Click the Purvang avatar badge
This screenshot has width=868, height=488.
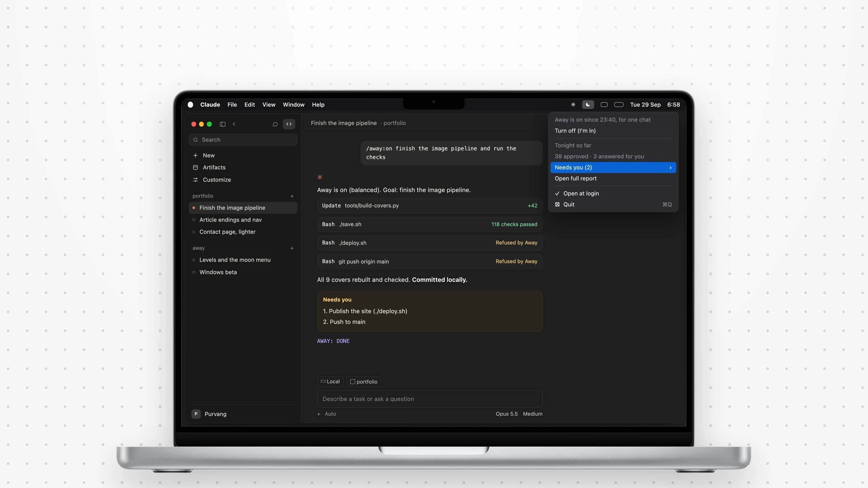[x=196, y=414]
